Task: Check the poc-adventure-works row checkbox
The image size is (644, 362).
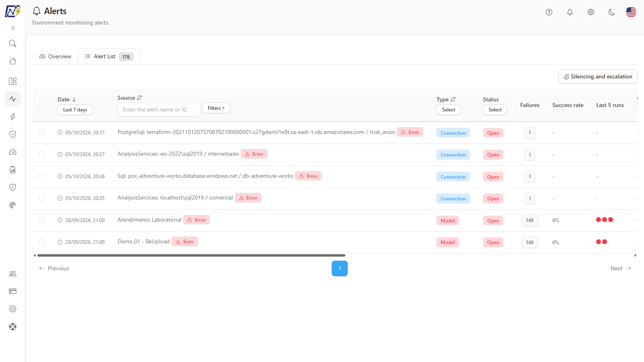Action: [x=42, y=177]
